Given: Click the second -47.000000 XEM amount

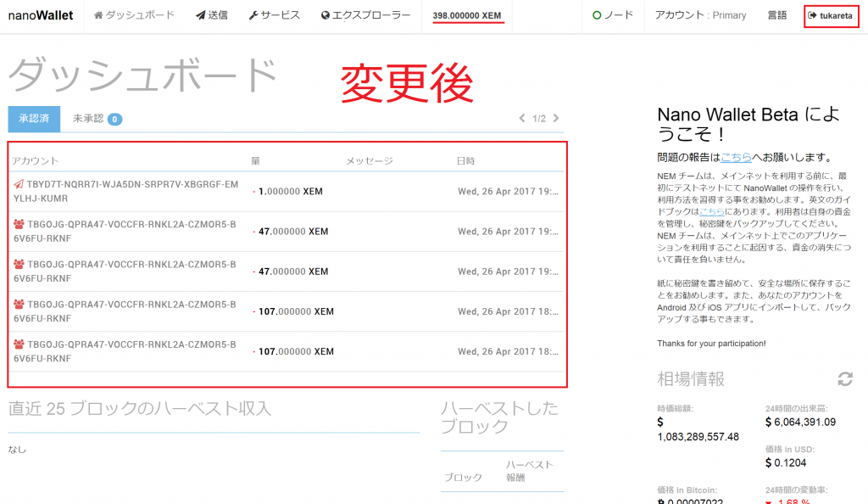Looking at the screenshot, I should click(x=290, y=272).
